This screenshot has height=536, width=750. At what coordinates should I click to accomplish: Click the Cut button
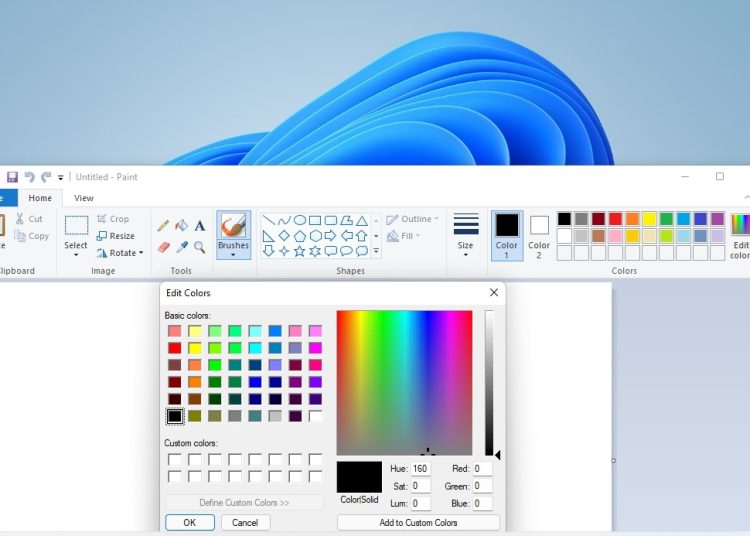(29, 219)
